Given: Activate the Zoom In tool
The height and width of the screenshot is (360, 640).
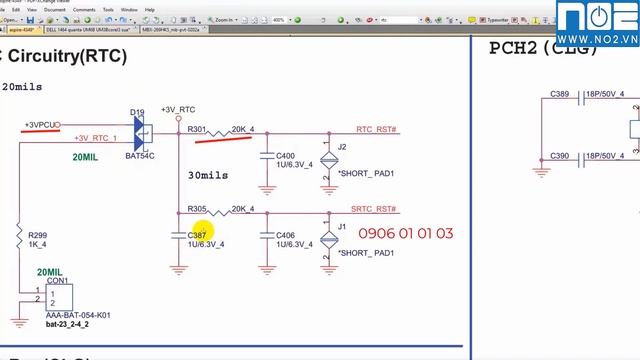Looking at the screenshot, I should [220, 20].
